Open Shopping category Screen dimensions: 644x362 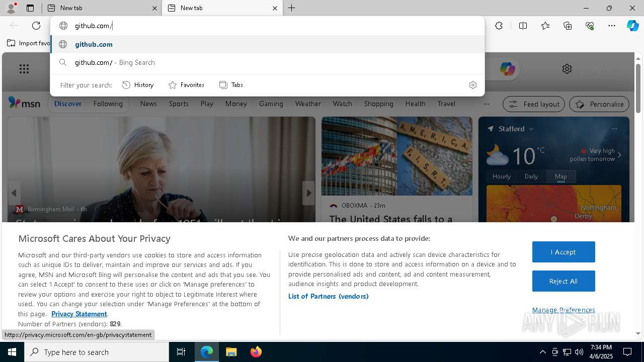point(379,104)
